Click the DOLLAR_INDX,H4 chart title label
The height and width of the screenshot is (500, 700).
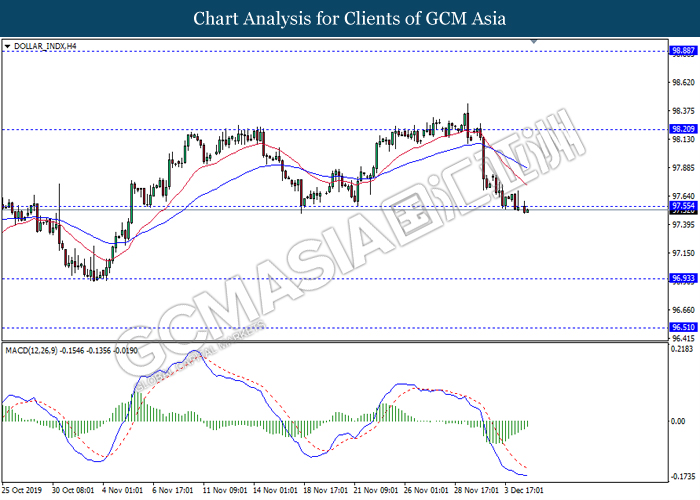click(x=45, y=46)
